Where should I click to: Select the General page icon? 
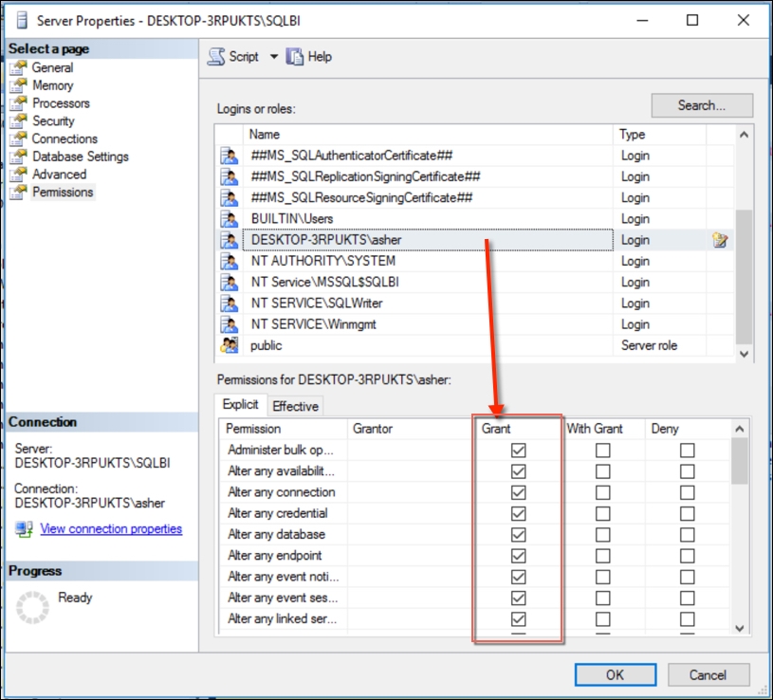coord(18,67)
